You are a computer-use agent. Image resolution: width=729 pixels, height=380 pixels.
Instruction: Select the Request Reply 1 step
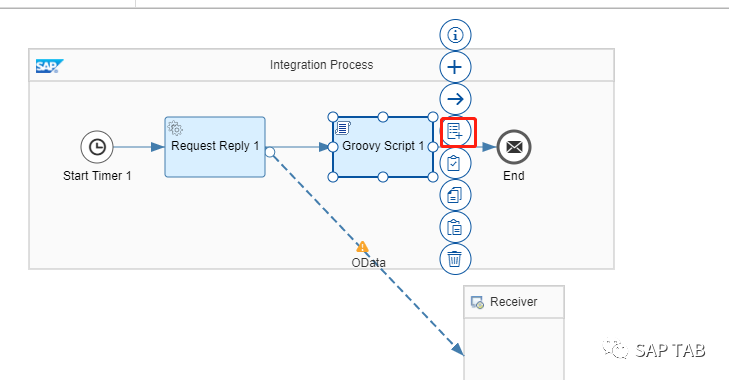point(215,147)
